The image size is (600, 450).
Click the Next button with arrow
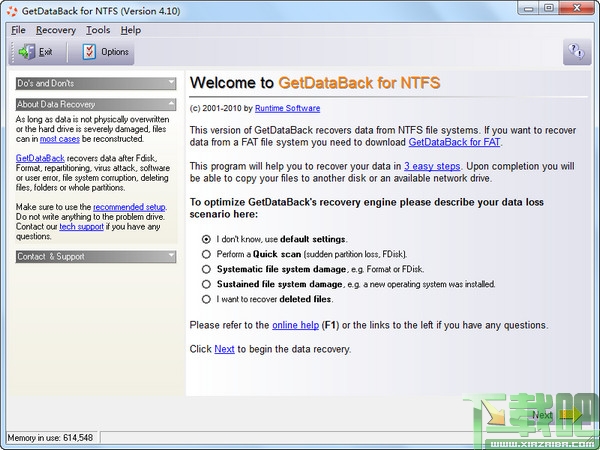[556, 415]
